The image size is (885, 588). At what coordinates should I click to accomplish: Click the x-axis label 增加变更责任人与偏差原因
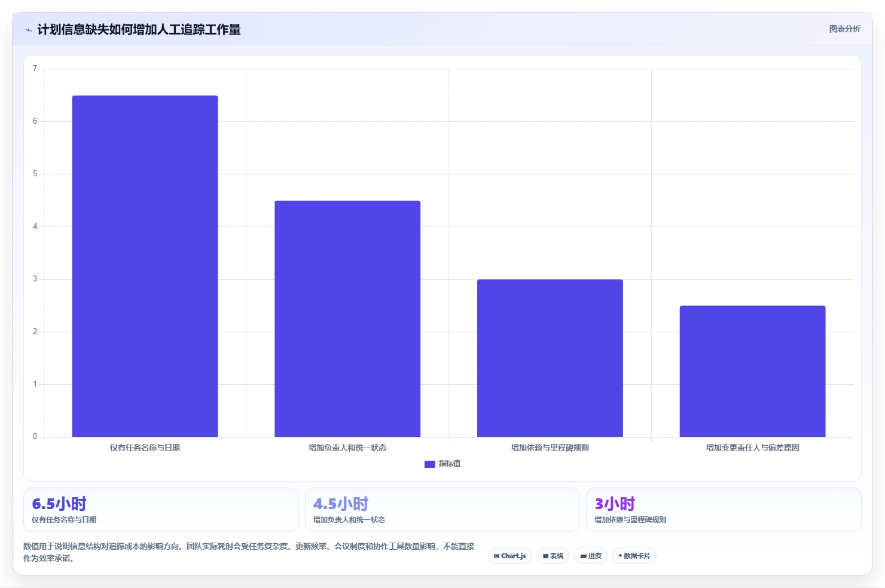click(x=752, y=448)
